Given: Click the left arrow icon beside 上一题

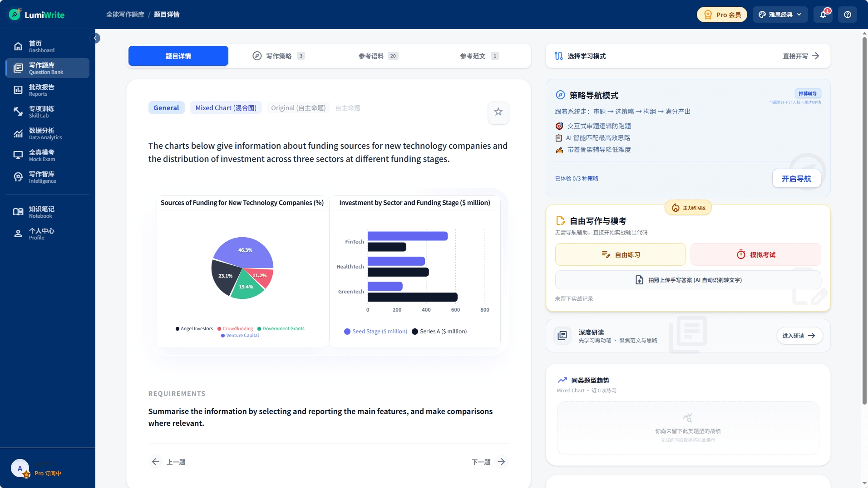Looking at the screenshot, I should tap(156, 462).
